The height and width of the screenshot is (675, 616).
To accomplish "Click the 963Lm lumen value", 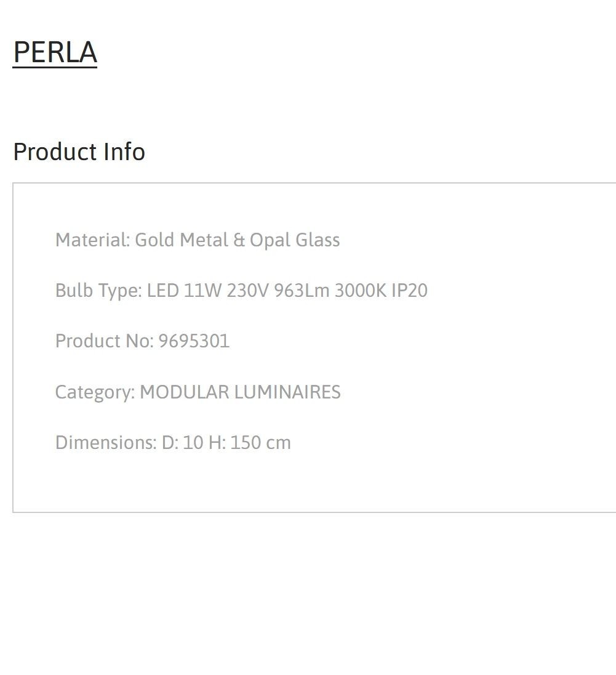I will coord(302,291).
